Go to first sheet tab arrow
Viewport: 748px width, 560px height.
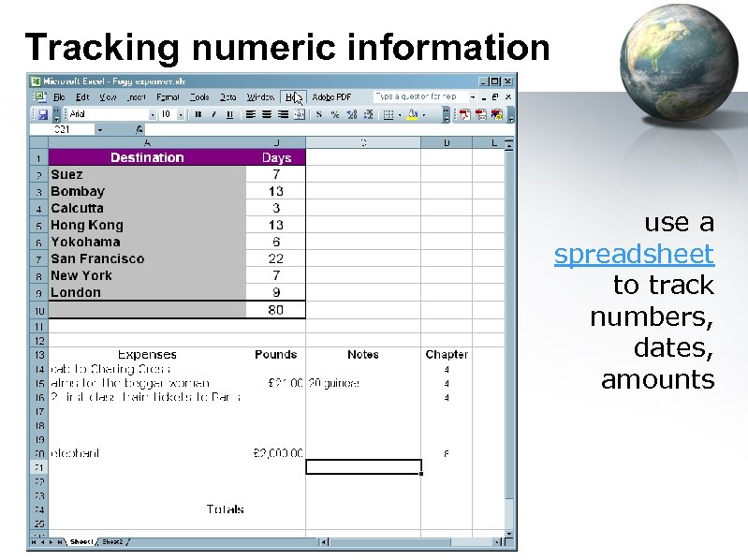[x=34, y=542]
